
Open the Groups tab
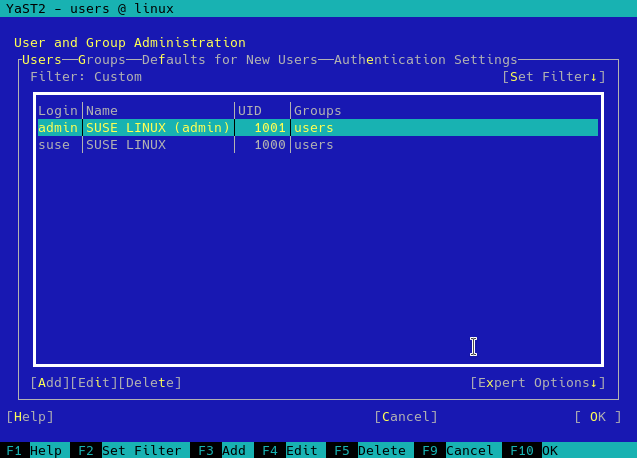[x=102, y=60]
